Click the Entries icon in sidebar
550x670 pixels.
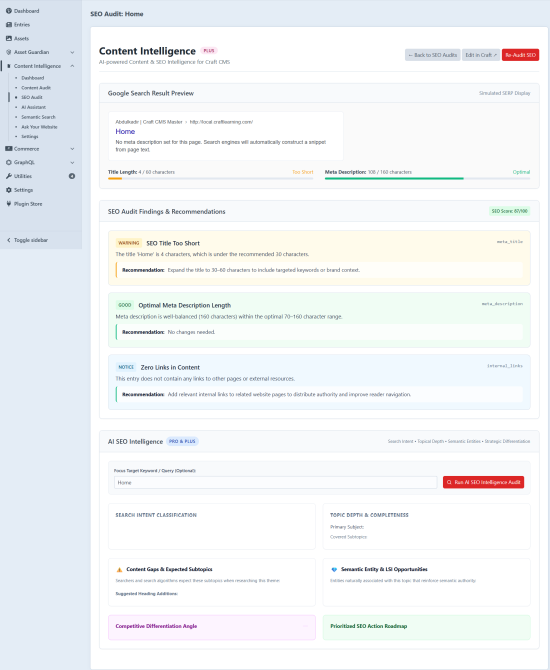pos(9,24)
